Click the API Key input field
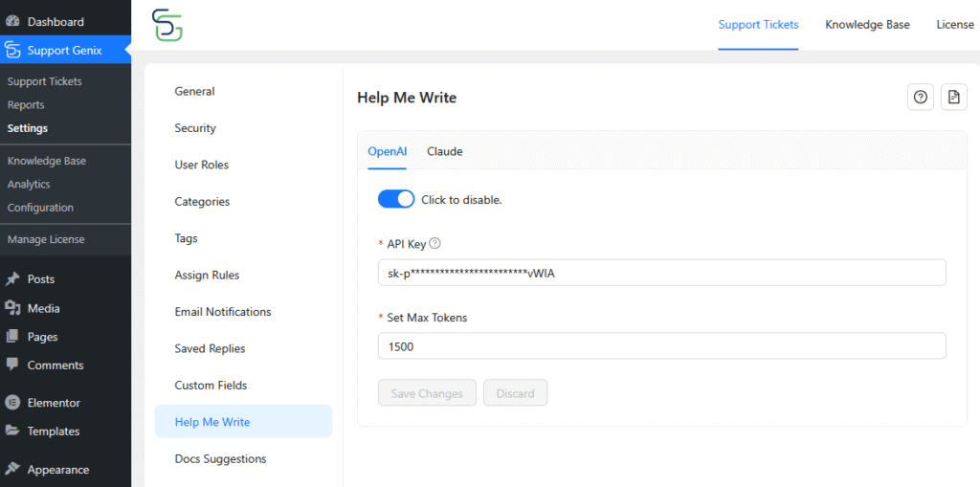Viewport: 980px width, 487px height. [661, 273]
